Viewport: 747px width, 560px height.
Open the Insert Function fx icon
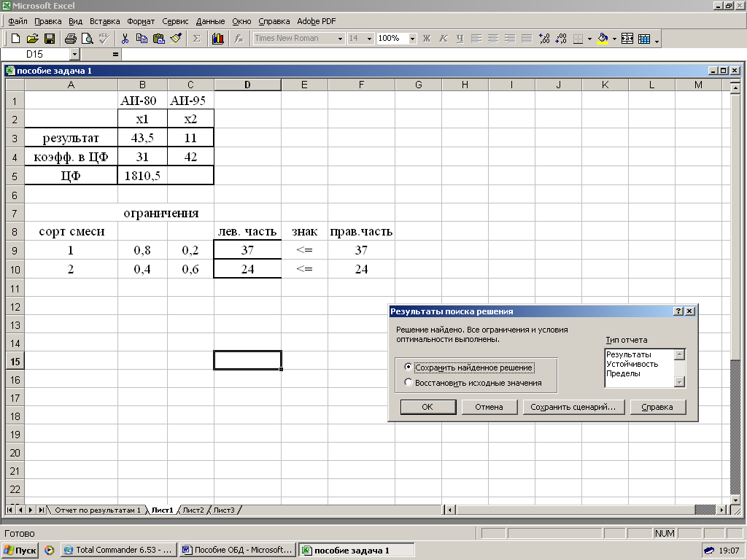click(x=239, y=39)
